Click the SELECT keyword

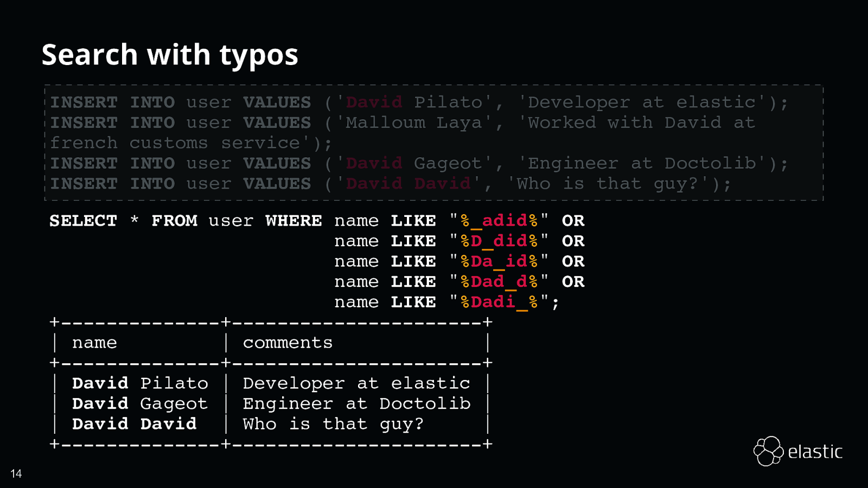pos(83,221)
